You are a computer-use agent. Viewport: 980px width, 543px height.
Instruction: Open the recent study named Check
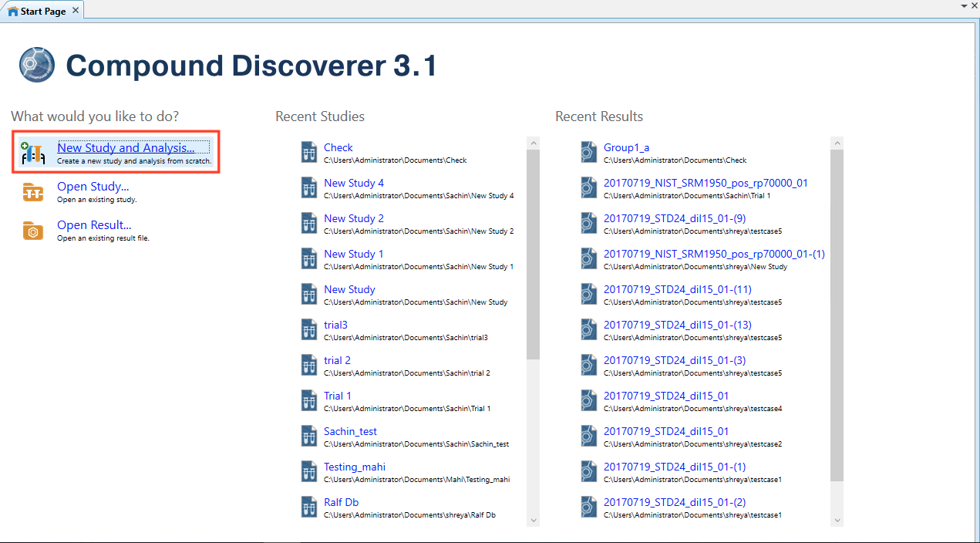[338, 147]
